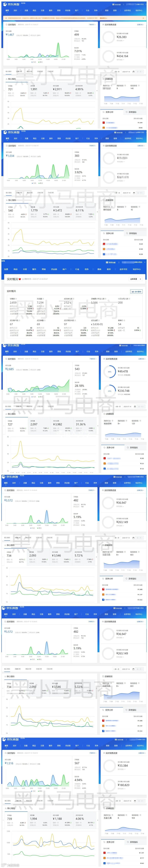Viewport: 148px width, 868px height.
Task: Select the 访客数 701 metric card
Action: pos(17,90)
